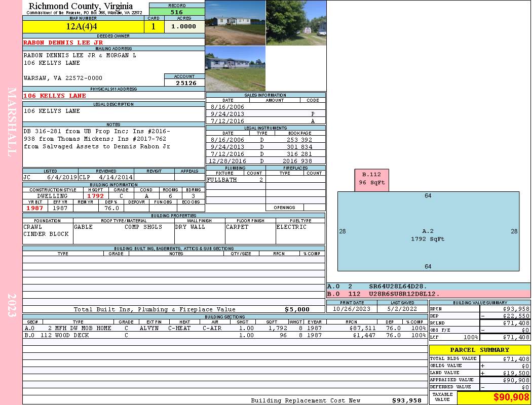Image resolution: width=532 pixels, height=405 pixels.
Task: Click the red physical 911 address value
Action: click(55, 96)
